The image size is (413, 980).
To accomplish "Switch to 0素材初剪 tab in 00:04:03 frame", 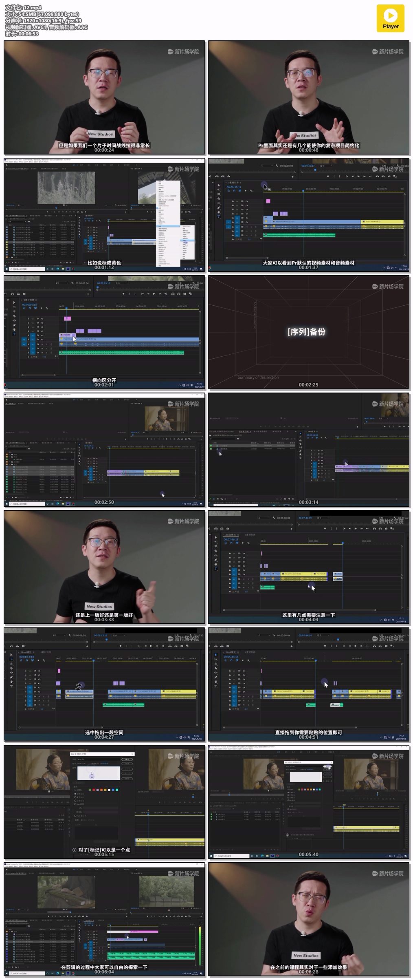I will click(x=250, y=534).
